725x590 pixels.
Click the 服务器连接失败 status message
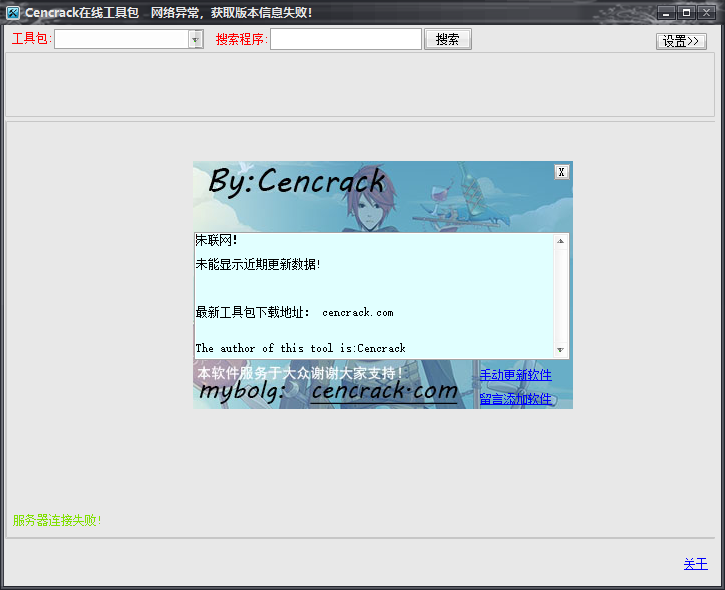pos(57,520)
